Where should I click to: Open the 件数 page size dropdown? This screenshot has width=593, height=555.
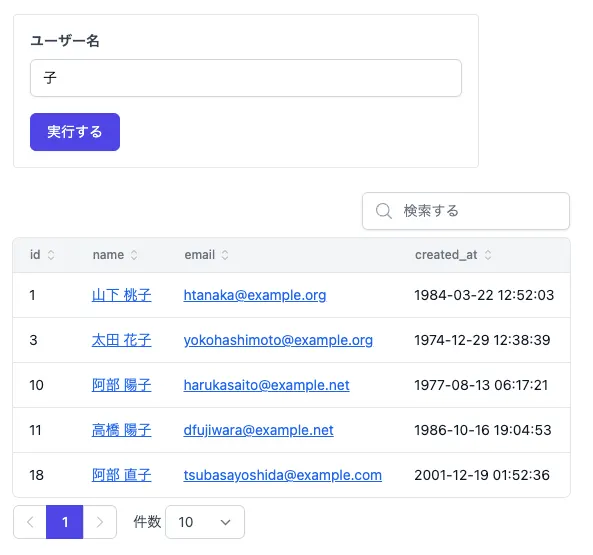(x=205, y=522)
